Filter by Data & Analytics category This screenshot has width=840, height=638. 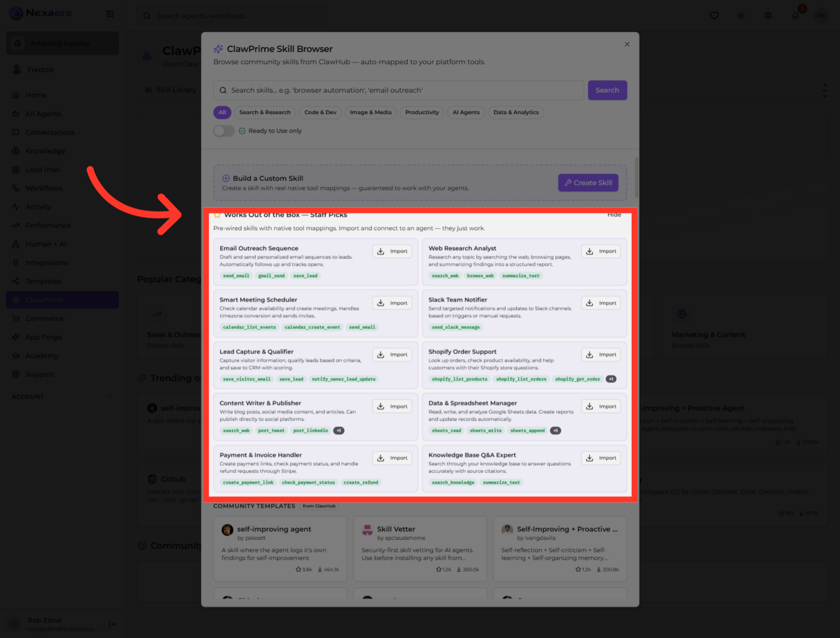tap(516, 113)
